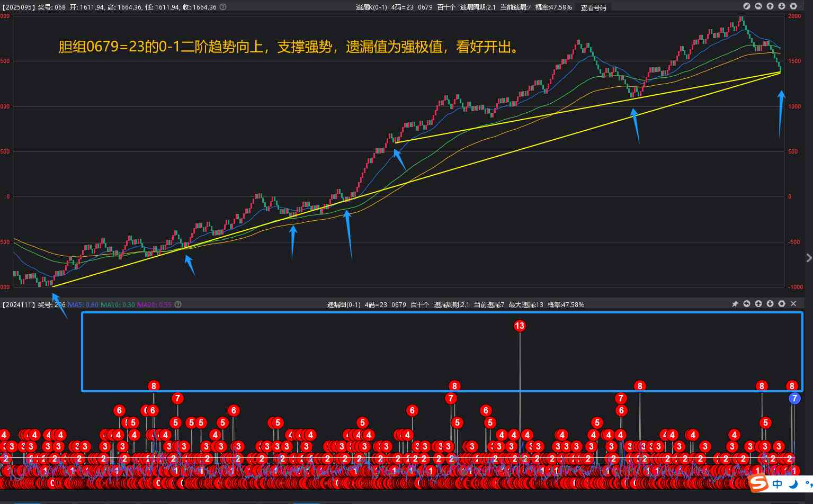Click the MA5: 0.60 indicator label
This screenshot has width=813, height=504.
pyautogui.click(x=83, y=304)
